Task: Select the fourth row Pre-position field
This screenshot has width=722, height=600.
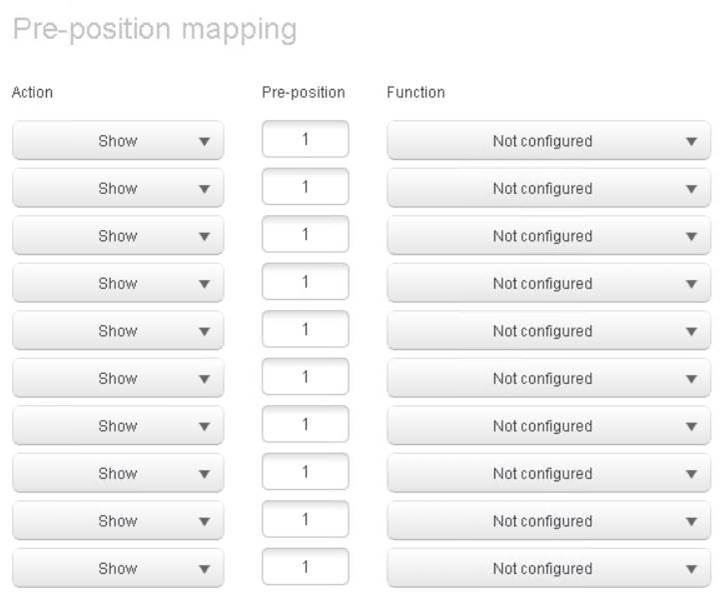Action: tap(305, 282)
